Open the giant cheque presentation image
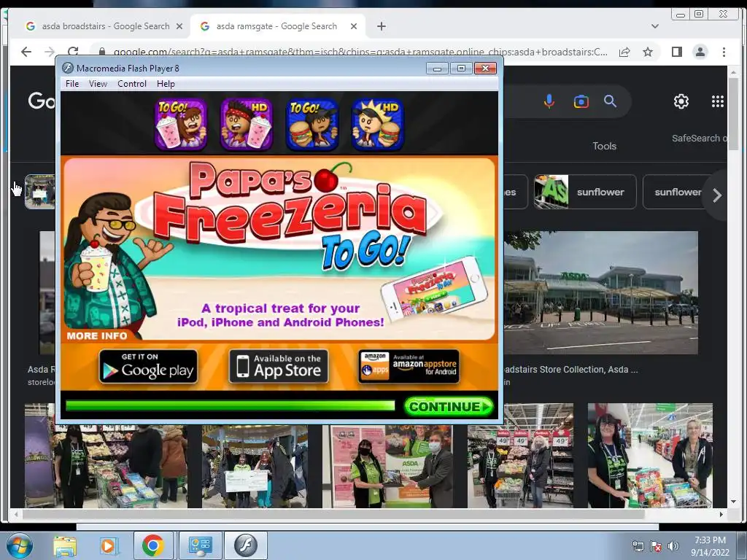The image size is (747, 560). click(255, 467)
